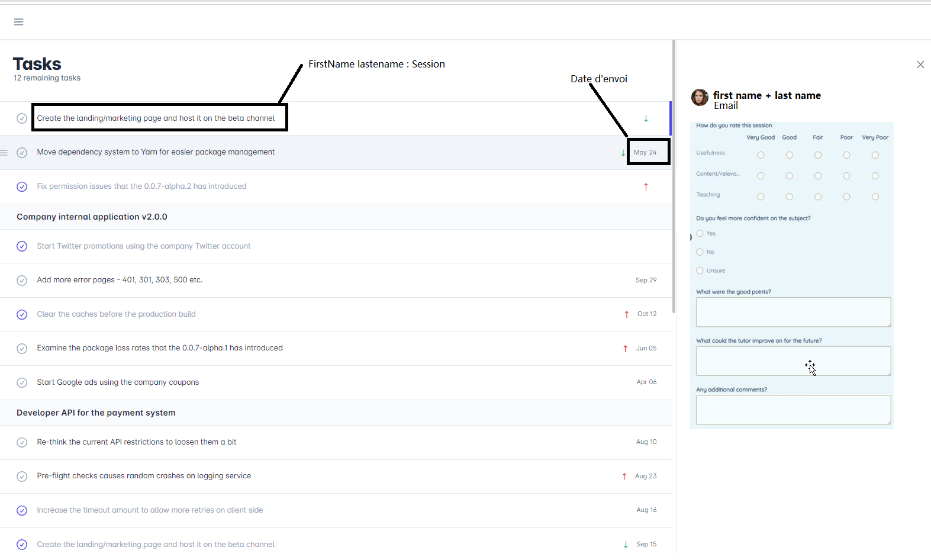Open the hamburger navigation menu

coord(18,22)
